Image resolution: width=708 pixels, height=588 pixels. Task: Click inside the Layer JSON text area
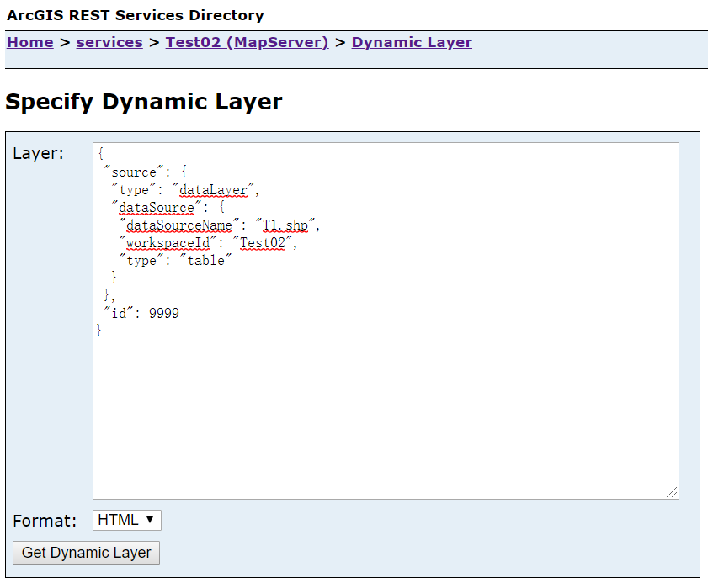click(386, 320)
